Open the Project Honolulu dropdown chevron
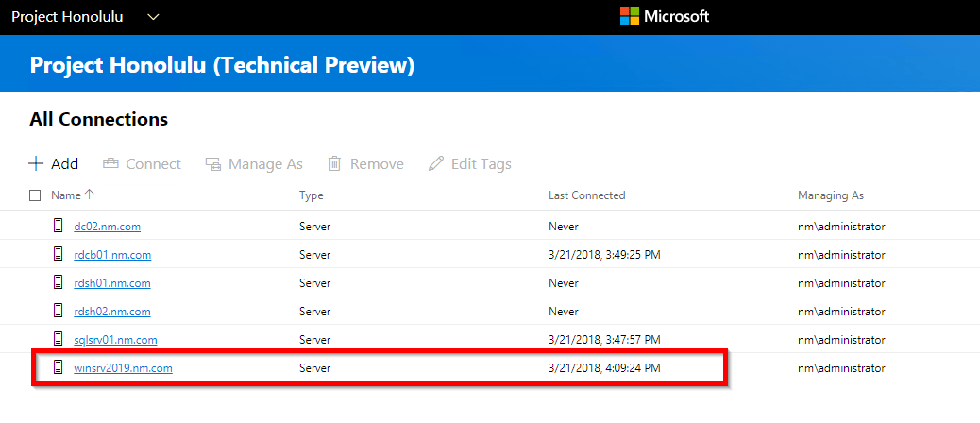The image size is (980, 423). coord(154,17)
